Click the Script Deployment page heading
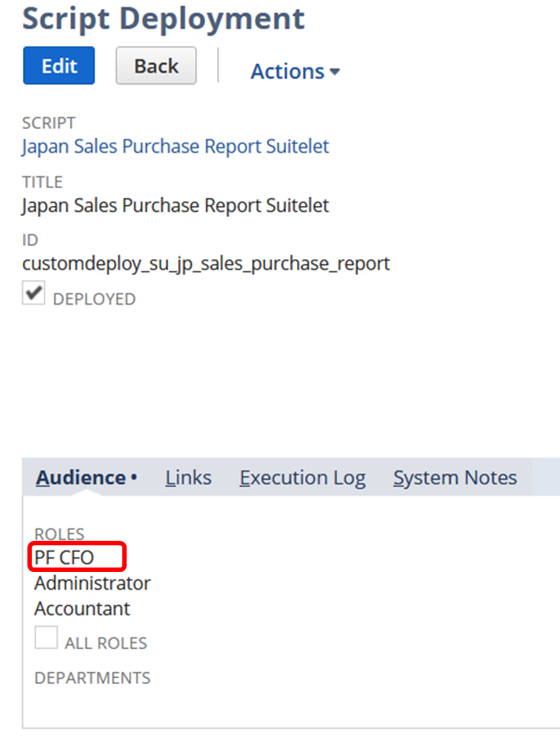This screenshot has height=752, width=560. 164,19
